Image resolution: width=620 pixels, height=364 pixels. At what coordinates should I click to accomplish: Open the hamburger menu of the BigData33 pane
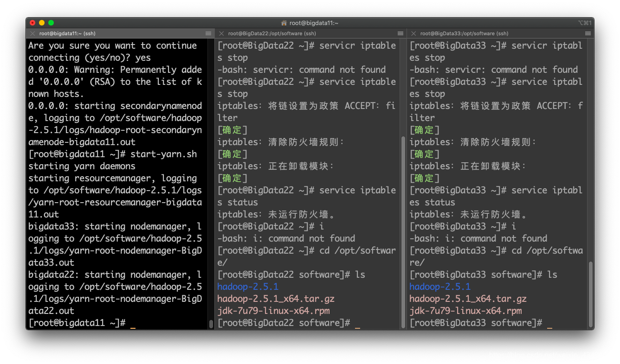tap(588, 33)
